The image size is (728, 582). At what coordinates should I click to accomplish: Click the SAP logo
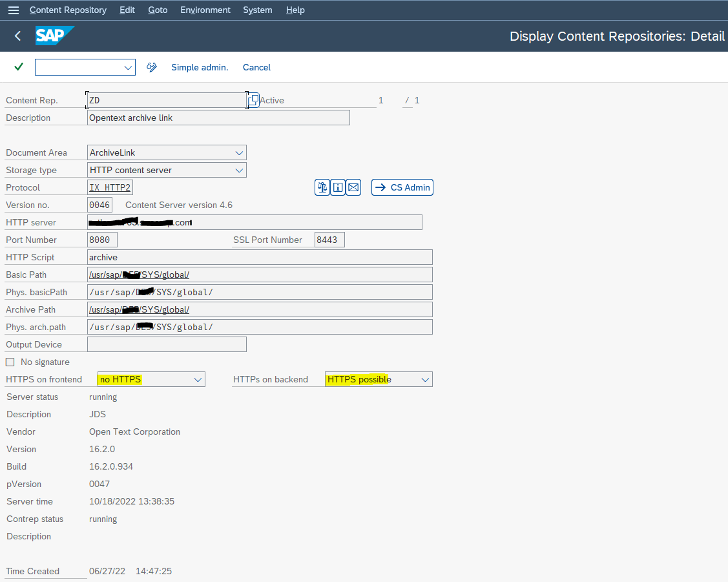(x=54, y=36)
